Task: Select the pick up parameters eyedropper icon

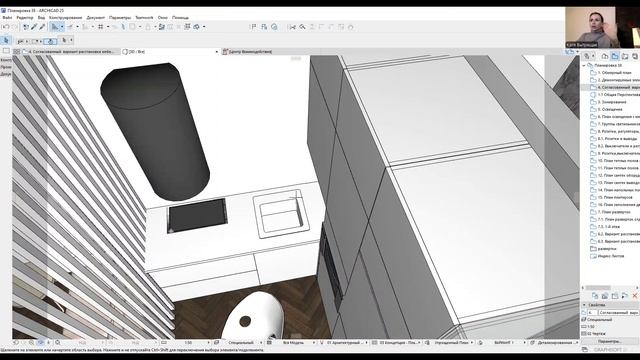Action: click(34, 27)
